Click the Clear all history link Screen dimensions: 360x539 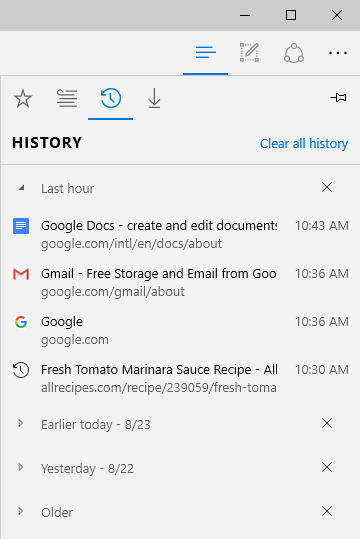click(304, 143)
